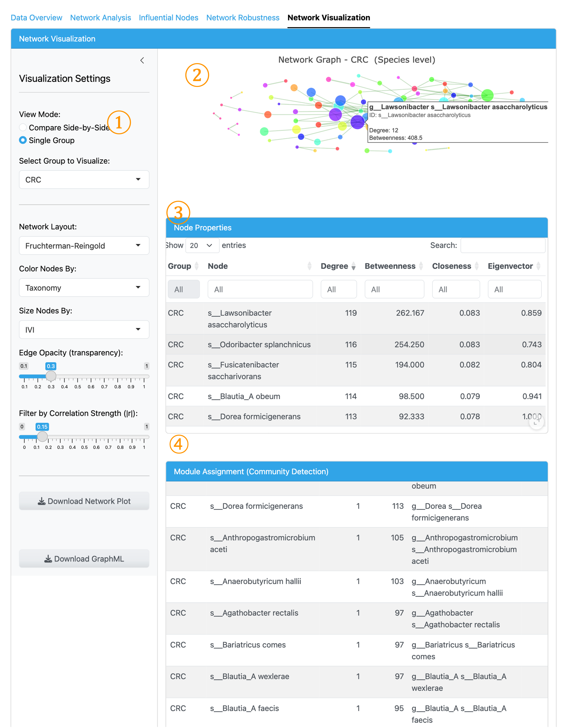Adjust Filter by Correlation Strength slider handle
The height and width of the screenshot is (728, 561).
click(x=42, y=437)
